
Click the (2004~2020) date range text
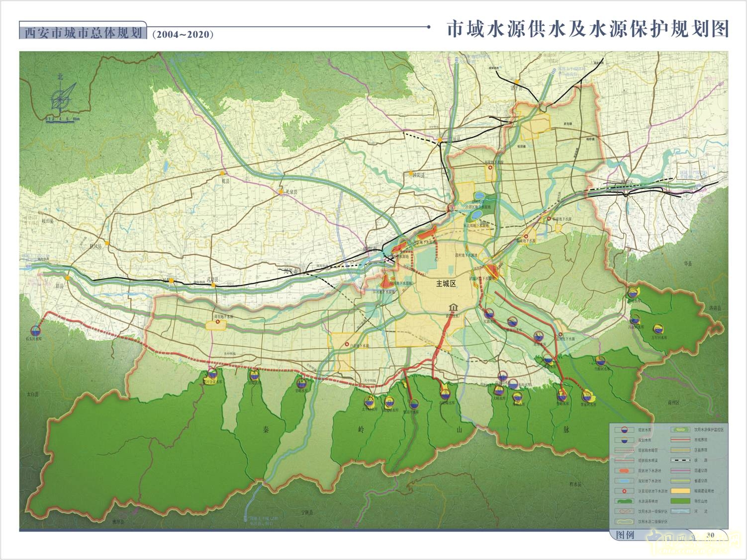click(184, 35)
